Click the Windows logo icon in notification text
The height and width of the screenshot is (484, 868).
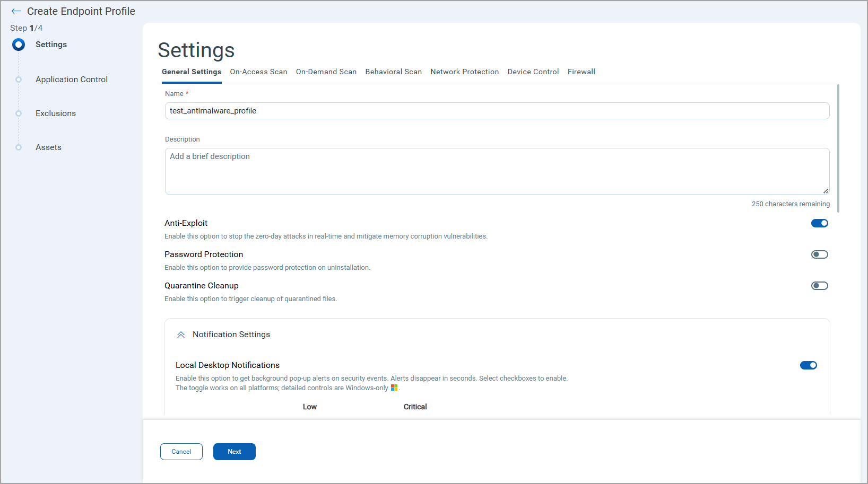(x=394, y=388)
